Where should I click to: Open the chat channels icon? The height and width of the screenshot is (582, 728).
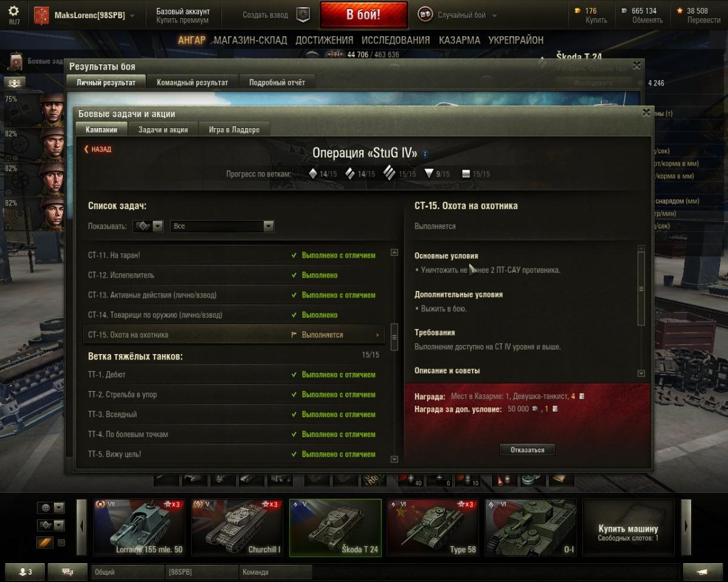click(x=67, y=572)
